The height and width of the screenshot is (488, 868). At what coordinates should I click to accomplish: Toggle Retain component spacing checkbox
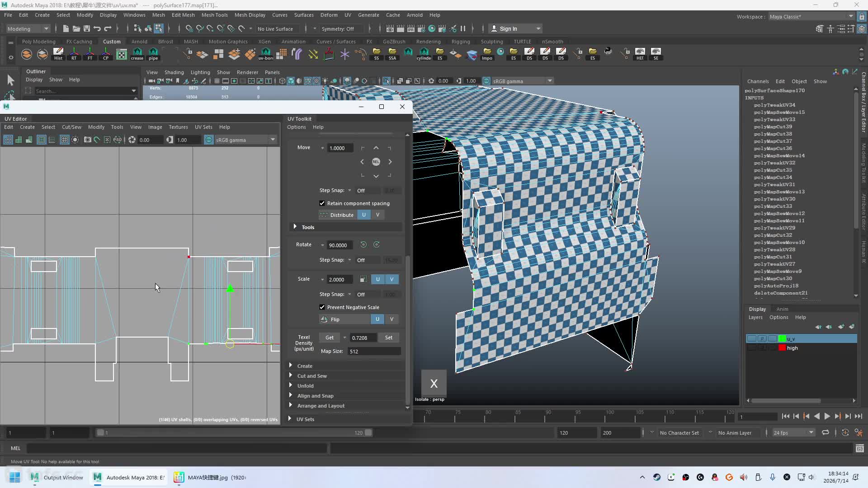pyautogui.click(x=322, y=203)
